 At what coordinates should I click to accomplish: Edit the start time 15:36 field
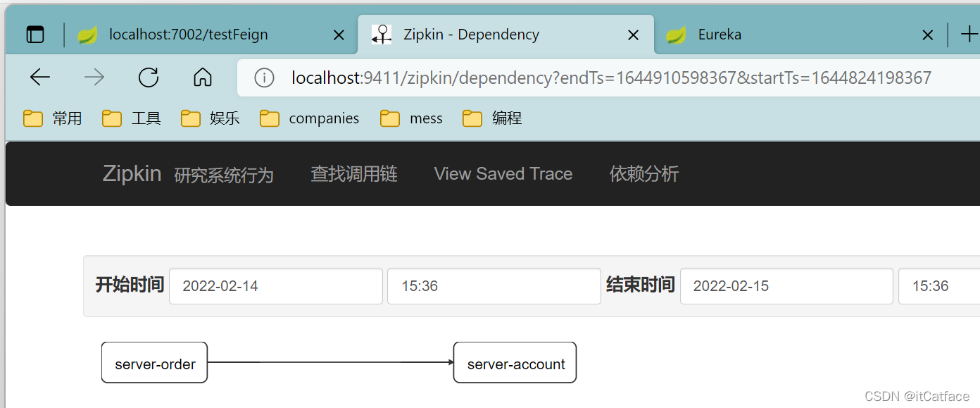pos(494,286)
